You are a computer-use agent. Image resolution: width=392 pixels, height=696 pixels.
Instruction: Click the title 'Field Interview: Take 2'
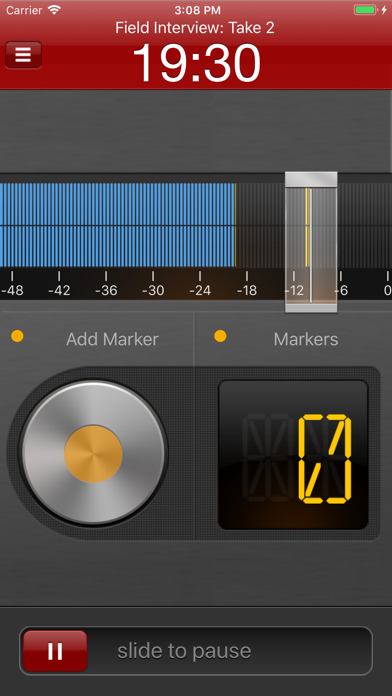coord(195,28)
